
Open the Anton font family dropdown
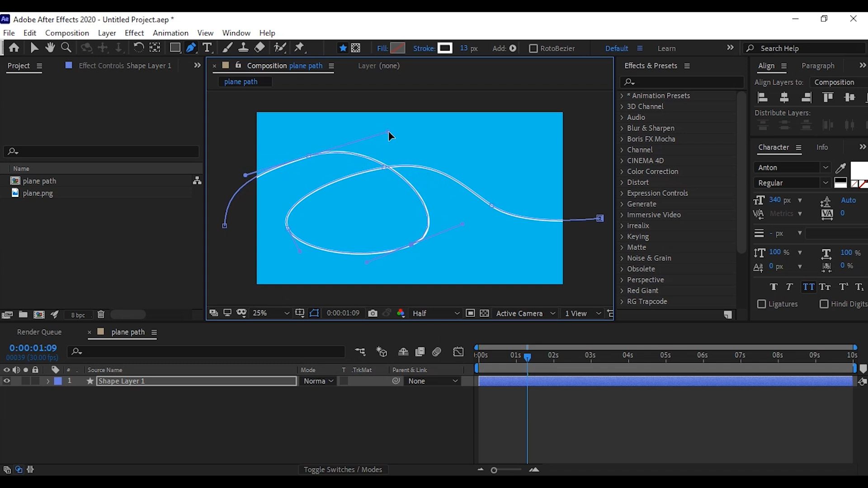click(x=793, y=168)
